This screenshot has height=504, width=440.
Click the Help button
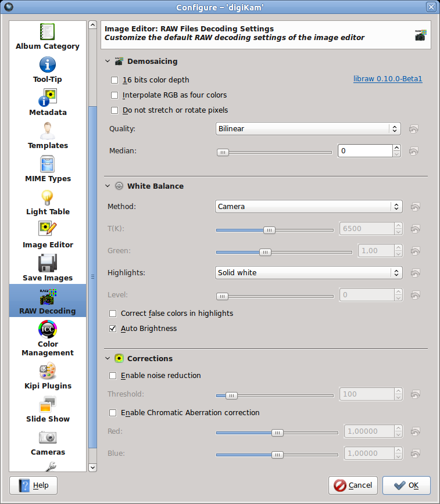tap(34, 485)
